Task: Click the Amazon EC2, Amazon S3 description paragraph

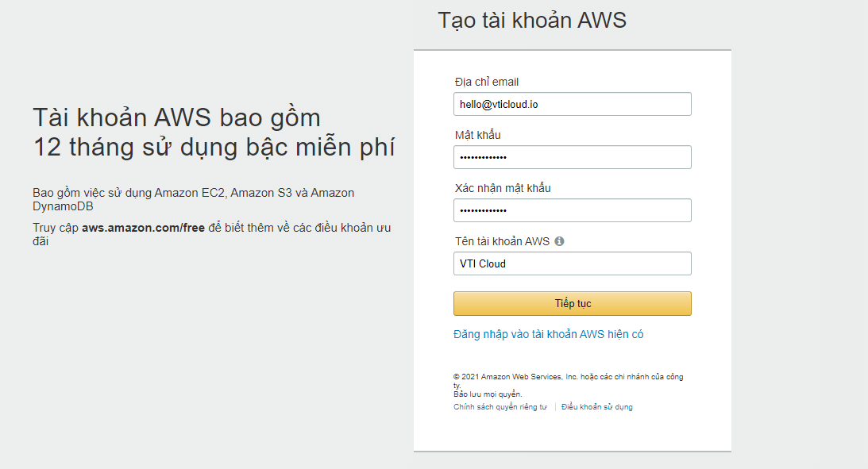Action: click(x=193, y=200)
